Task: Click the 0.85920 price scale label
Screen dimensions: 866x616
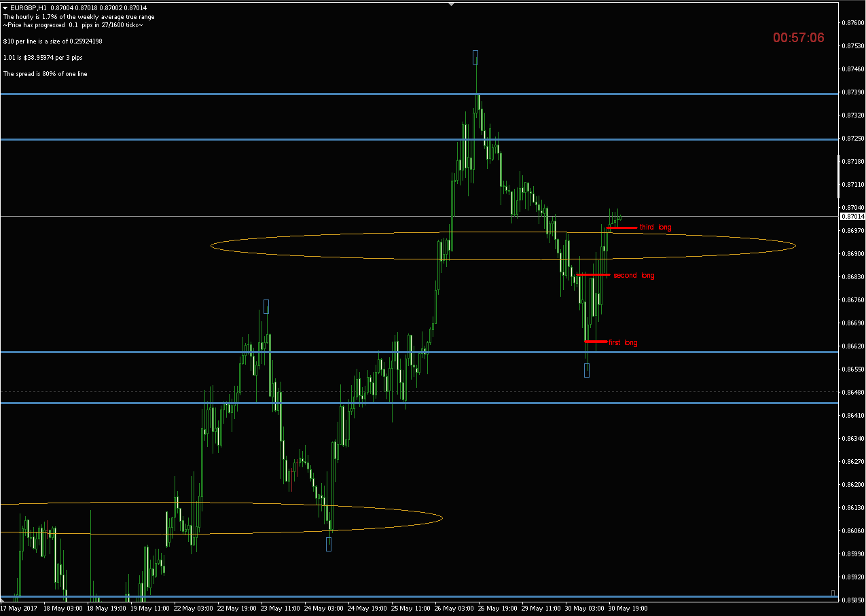Action: (x=852, y=577)
